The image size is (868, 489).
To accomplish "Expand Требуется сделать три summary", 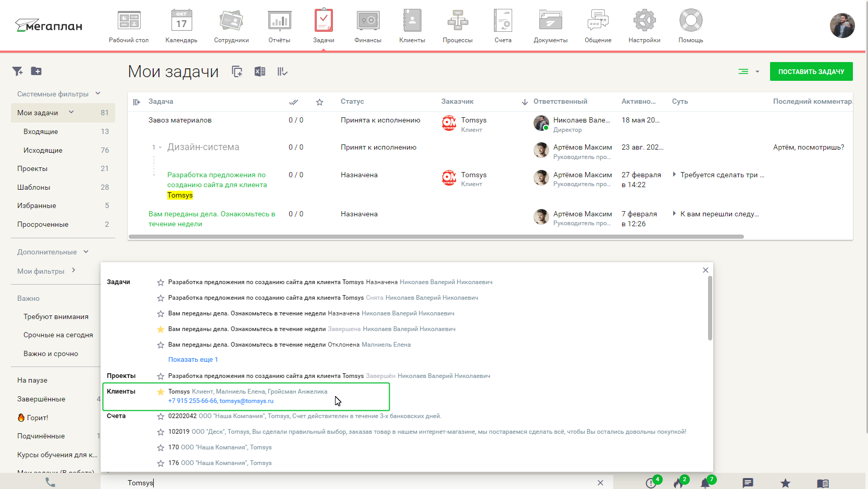I will tap(674, 175).
